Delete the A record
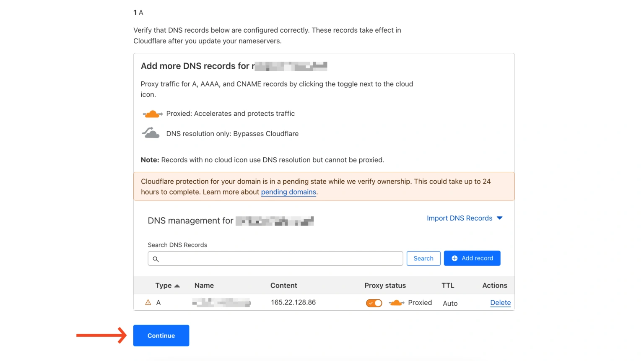The height and width of the screenshot is (361, 644). pyautogui.click(x=500, y=303)
